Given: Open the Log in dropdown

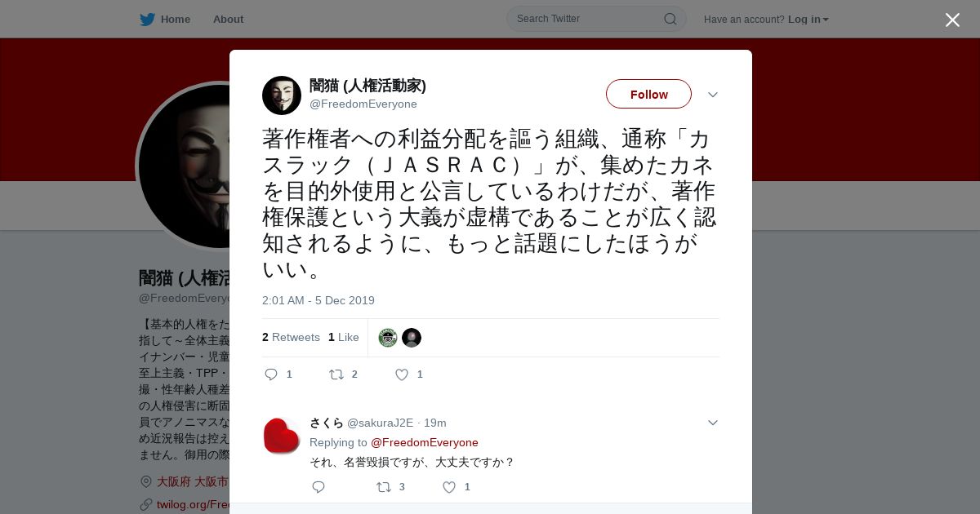Looking at the screenshot, I should point(808,19).
